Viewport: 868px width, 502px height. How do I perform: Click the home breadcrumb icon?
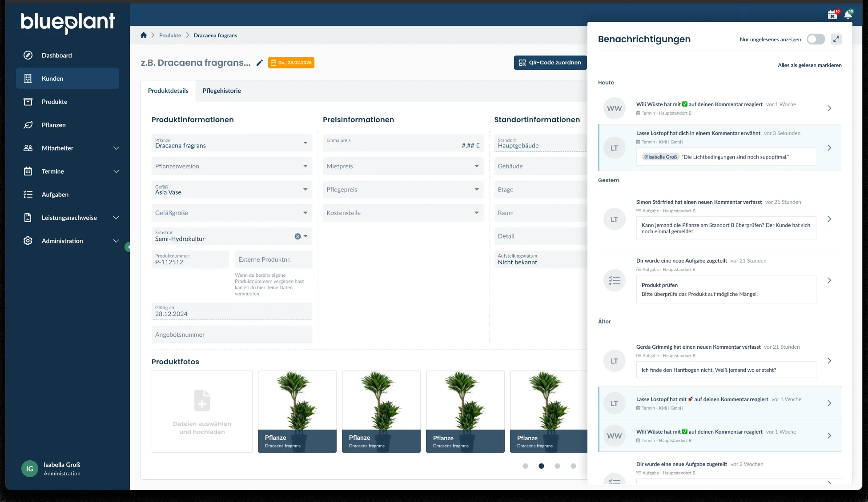click(144, 35)
